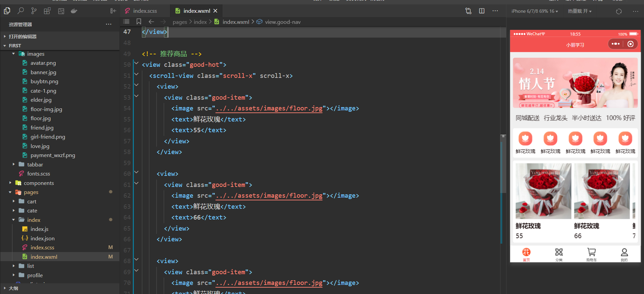644x294 pixels.
Task: Collapse the sidebar with the arrow-bar icon
Action: [113, 11]
